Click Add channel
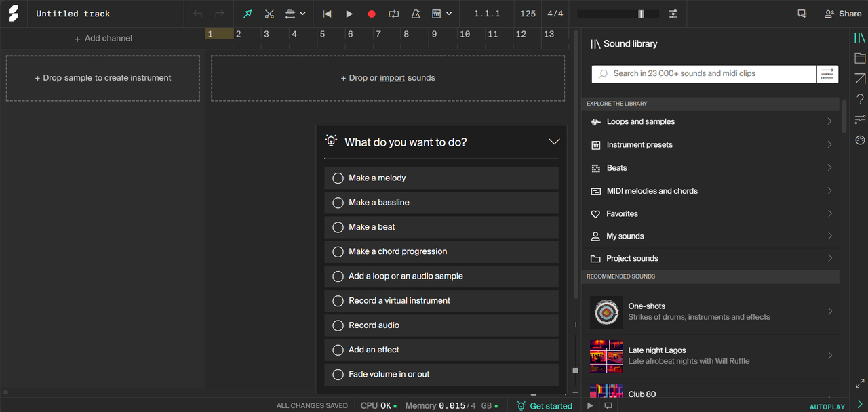This screenshot has height=412, width=868. [103, 39]
